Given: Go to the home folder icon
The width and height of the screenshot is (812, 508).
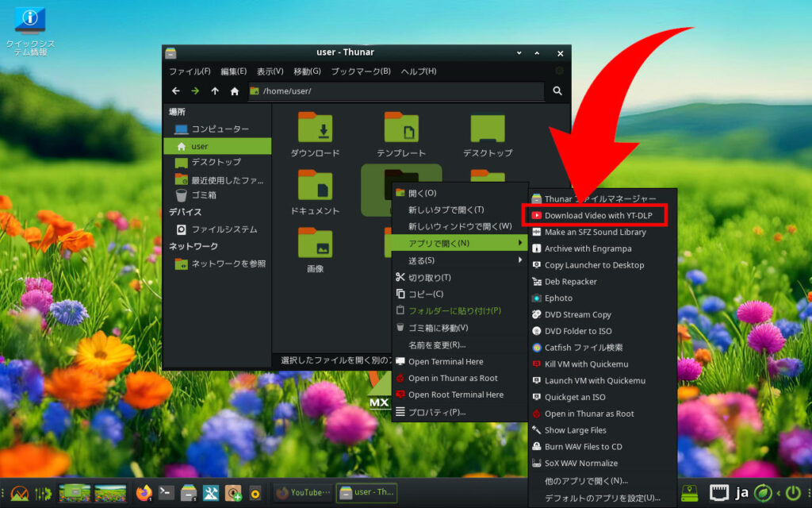Looking at the screenshot, I should pos(235,91).
